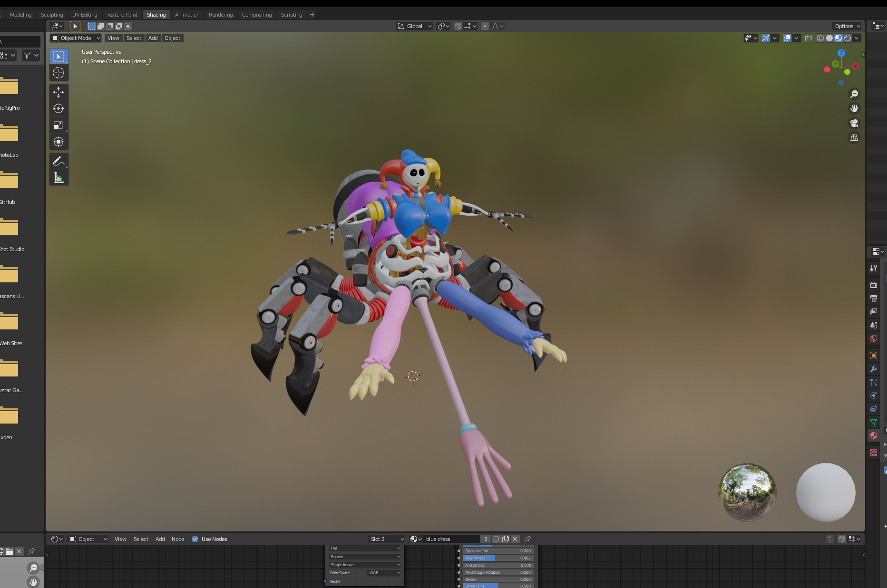The image size is (887, 588).
Task: Toggle Show Gizmo button
Action: point(765,38)
